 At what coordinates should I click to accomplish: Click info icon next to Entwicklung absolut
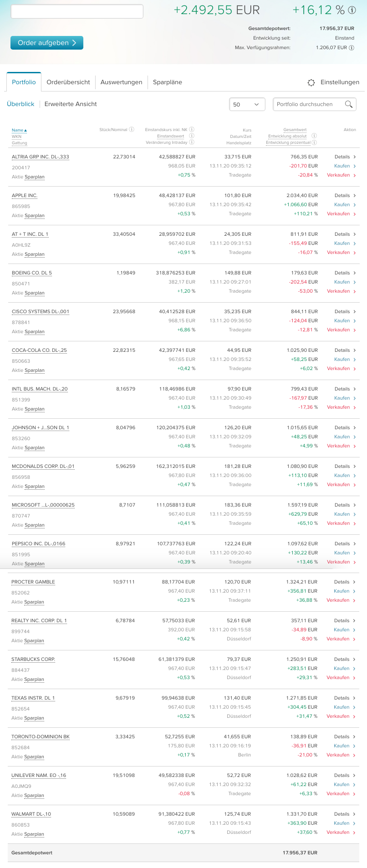[x=314, y=136]
